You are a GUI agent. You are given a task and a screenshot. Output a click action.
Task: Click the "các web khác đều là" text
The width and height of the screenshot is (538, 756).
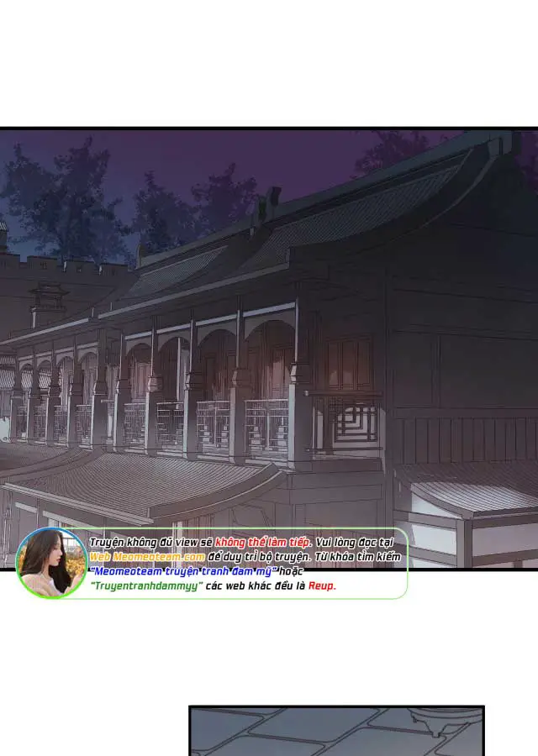256,585
